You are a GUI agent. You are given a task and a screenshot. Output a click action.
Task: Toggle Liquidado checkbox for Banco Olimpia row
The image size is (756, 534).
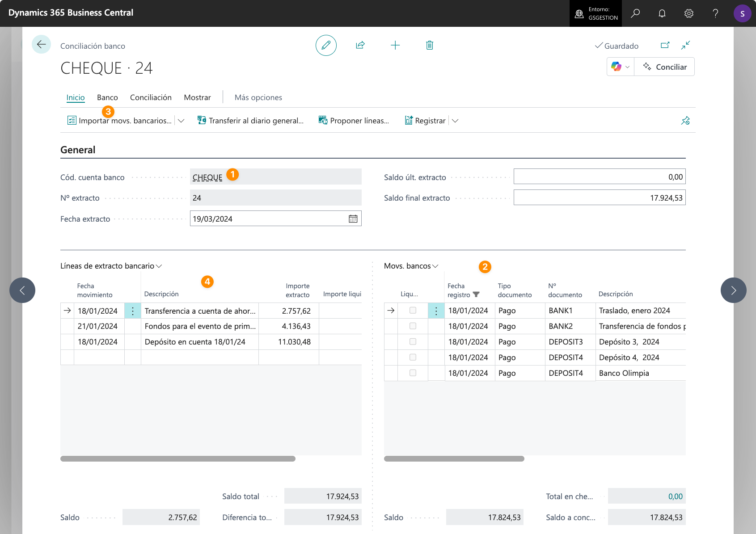click(x=413, y=373)
